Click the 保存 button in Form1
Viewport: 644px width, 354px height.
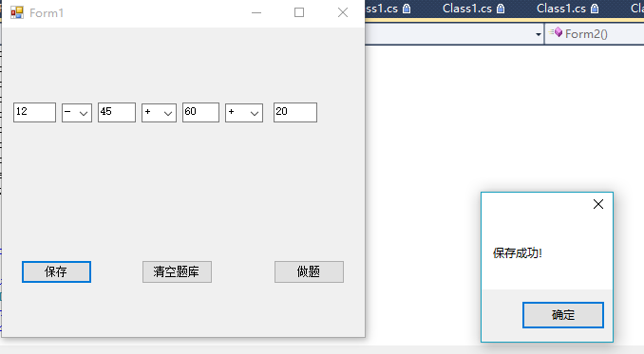click(x=56, y=272)
